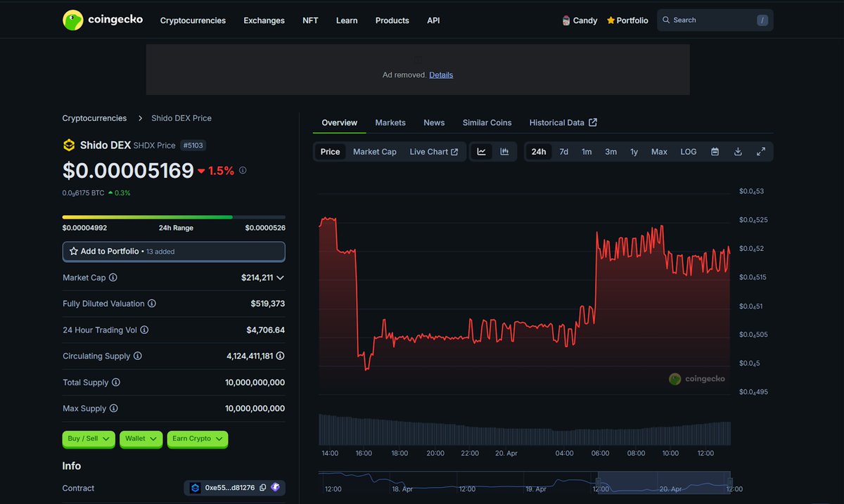Open the Earn Crypto dropdown
Image resolution: width=844 pixels, height=504 pixels.
point(198,439)
